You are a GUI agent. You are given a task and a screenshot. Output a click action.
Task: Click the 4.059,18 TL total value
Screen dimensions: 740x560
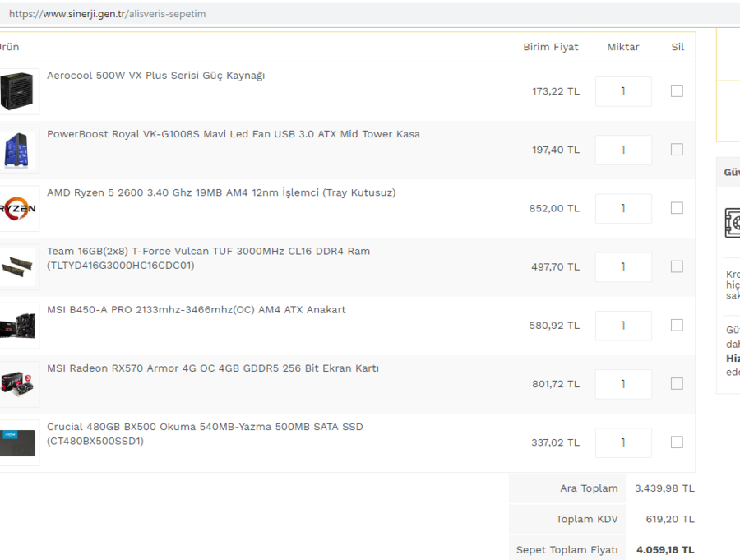coord(665,549)
